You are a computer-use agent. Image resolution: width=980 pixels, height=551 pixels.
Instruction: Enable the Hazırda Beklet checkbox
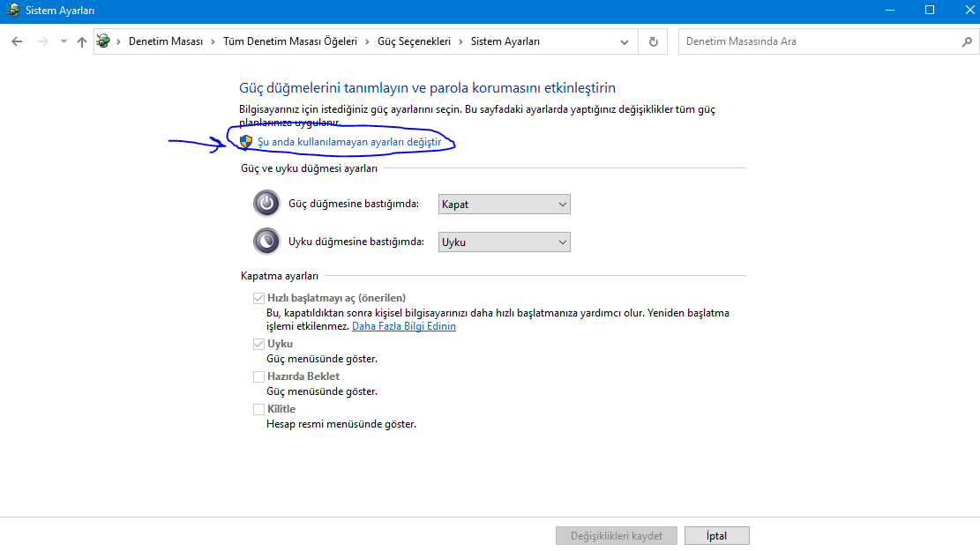pos(258,376)
